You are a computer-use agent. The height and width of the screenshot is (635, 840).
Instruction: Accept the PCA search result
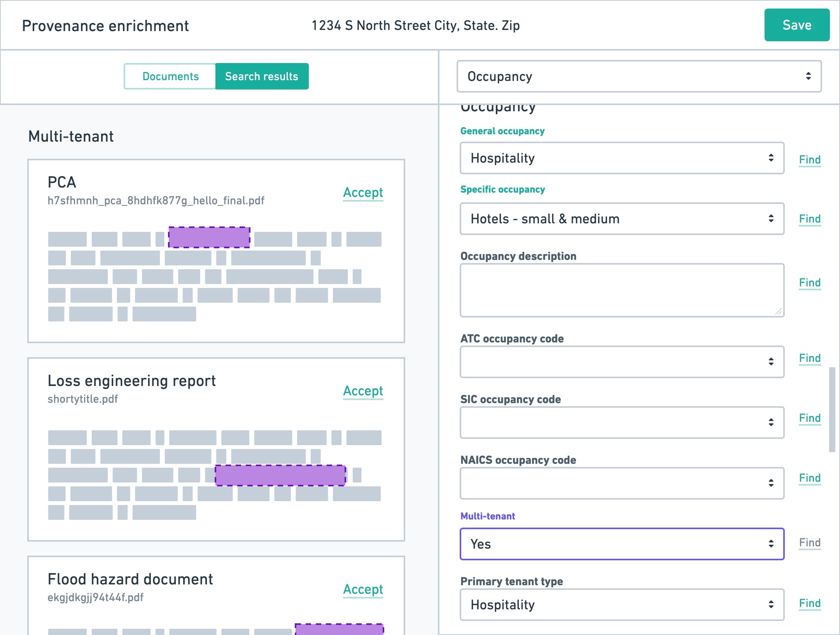pyautogui.click(x=363, y=192)
